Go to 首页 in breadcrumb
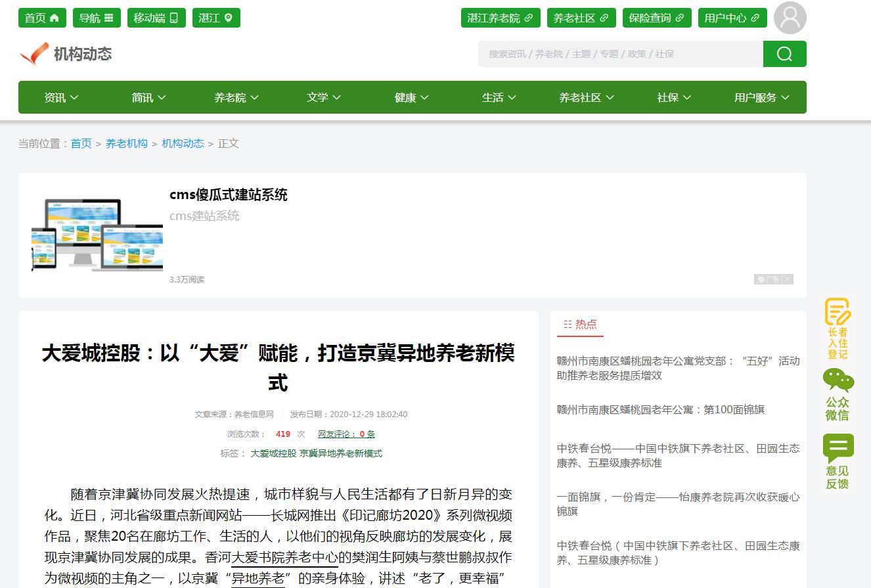The width and height of the screenshot is (871, 588). click(81, 143)
